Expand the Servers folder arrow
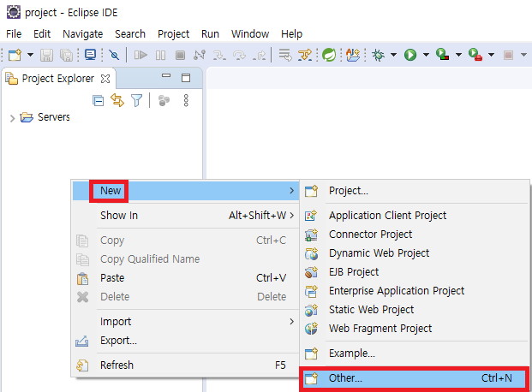This screenshot has height=392, width=532. [x=13, y=118]
